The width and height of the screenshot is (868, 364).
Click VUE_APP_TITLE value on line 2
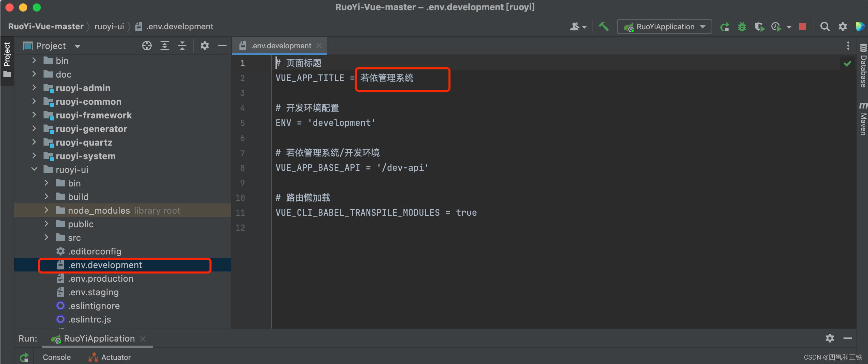tap(387, 78)
